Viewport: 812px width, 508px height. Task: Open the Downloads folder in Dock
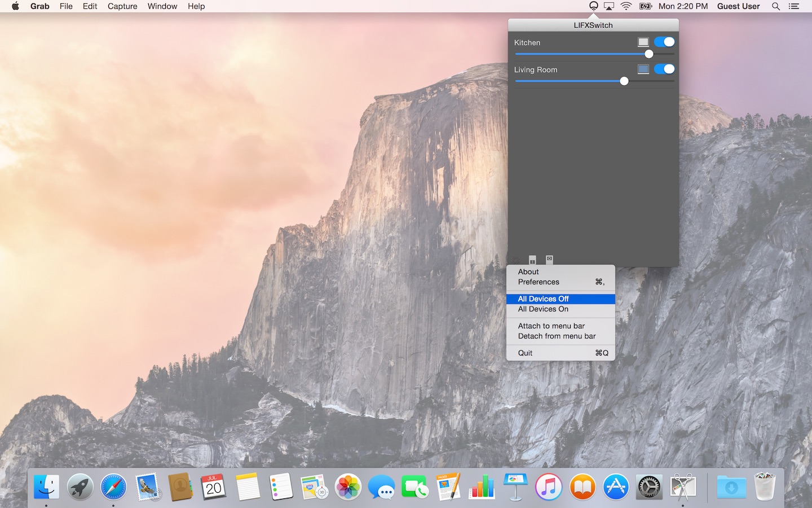(x=731, y=487)
